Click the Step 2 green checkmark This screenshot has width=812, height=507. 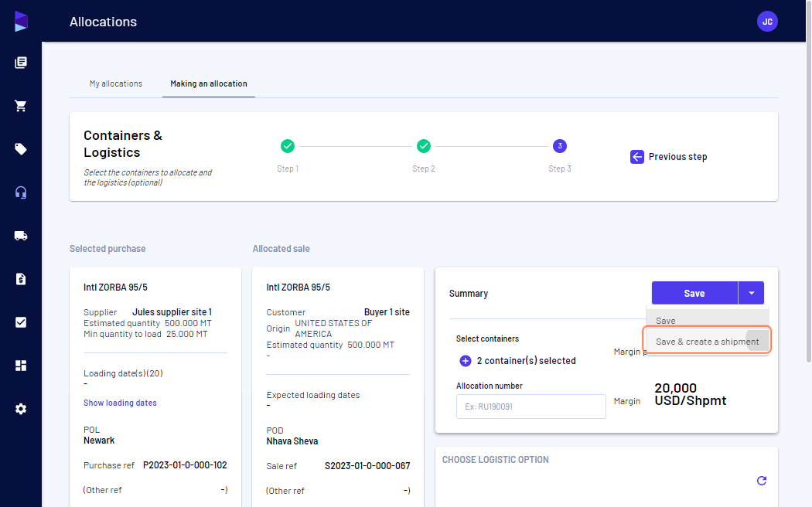(x=424, y=146)
